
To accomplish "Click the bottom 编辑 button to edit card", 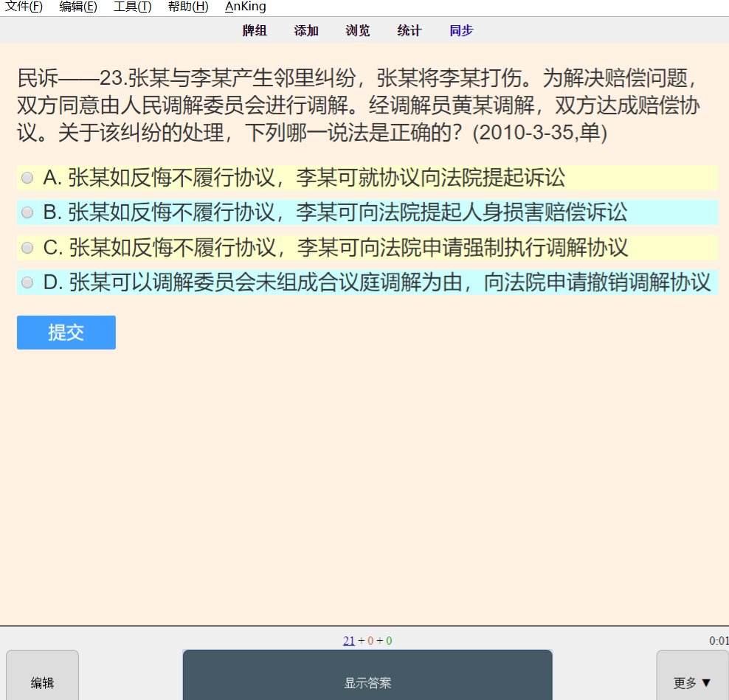I will [x=42, y=676].
